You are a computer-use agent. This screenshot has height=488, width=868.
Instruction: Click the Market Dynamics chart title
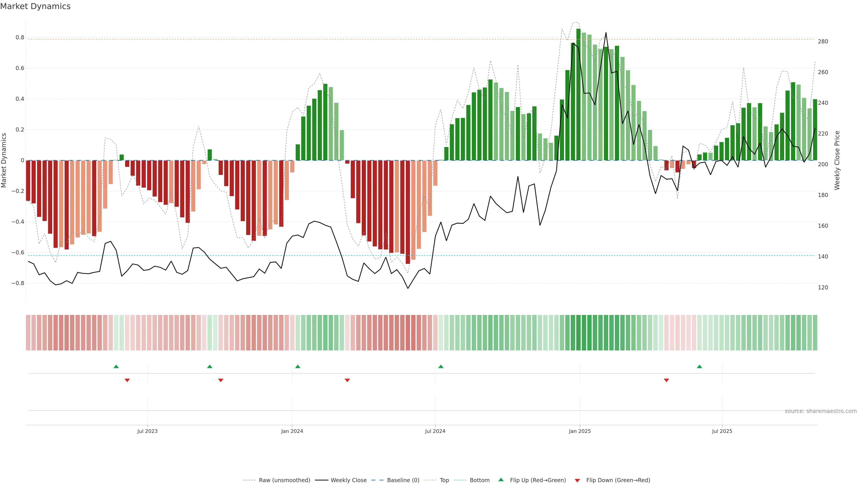35,6
